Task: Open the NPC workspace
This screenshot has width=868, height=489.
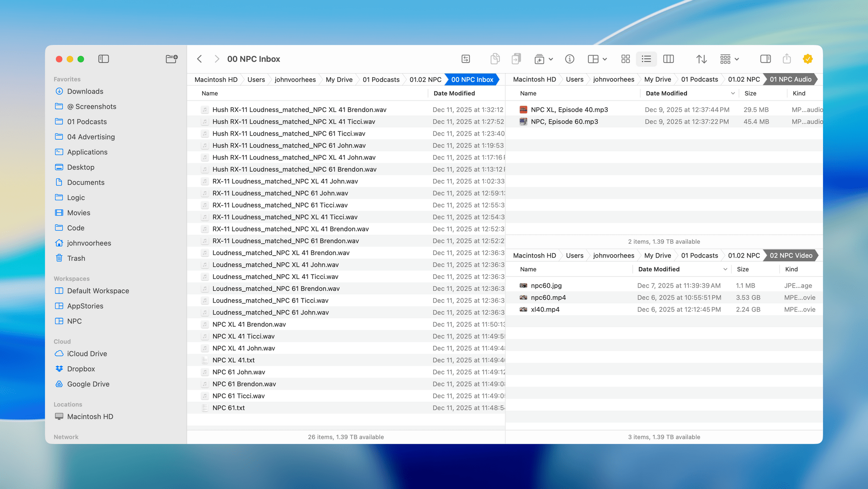Action: 74,321
